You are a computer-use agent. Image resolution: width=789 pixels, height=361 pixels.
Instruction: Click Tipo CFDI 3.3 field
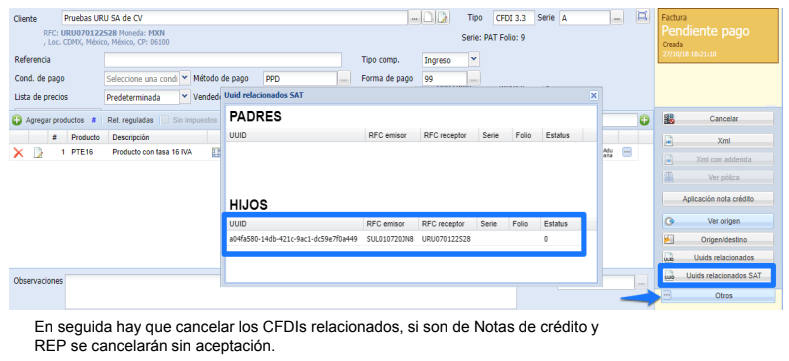[513, 18]
